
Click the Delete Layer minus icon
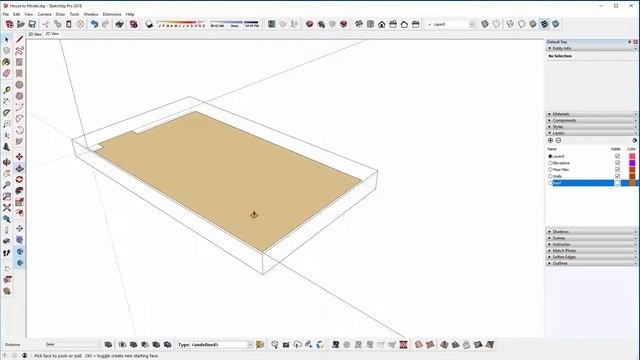pyautogui.click(x=558, y=140)
